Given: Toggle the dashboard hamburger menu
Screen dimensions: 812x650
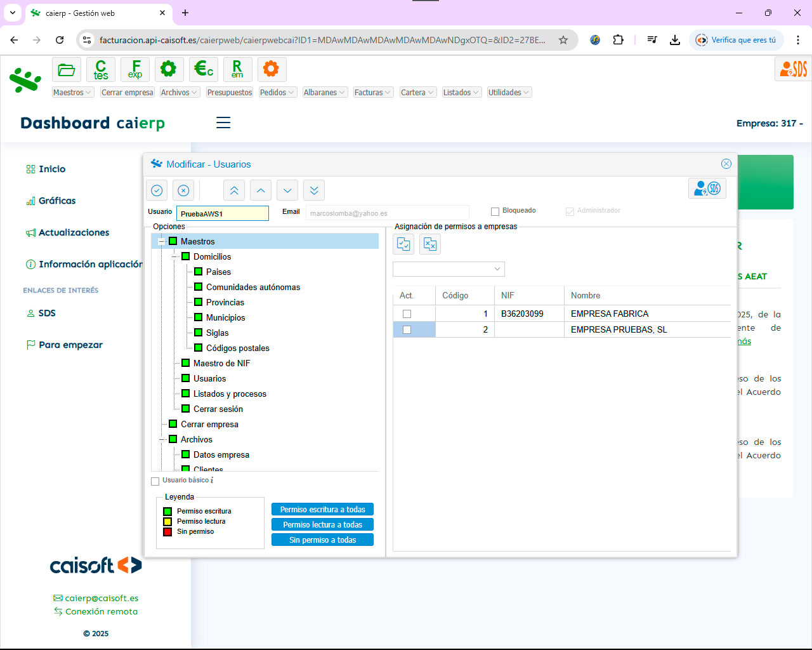Looking at the screenshot, I should 223,123.
